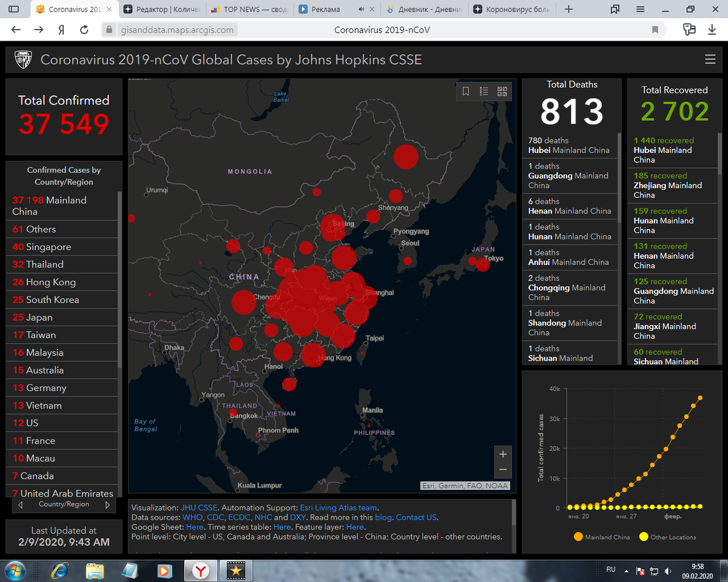Reload the page
The height and width of the screenshot is (582, 728).
(84, 30)
